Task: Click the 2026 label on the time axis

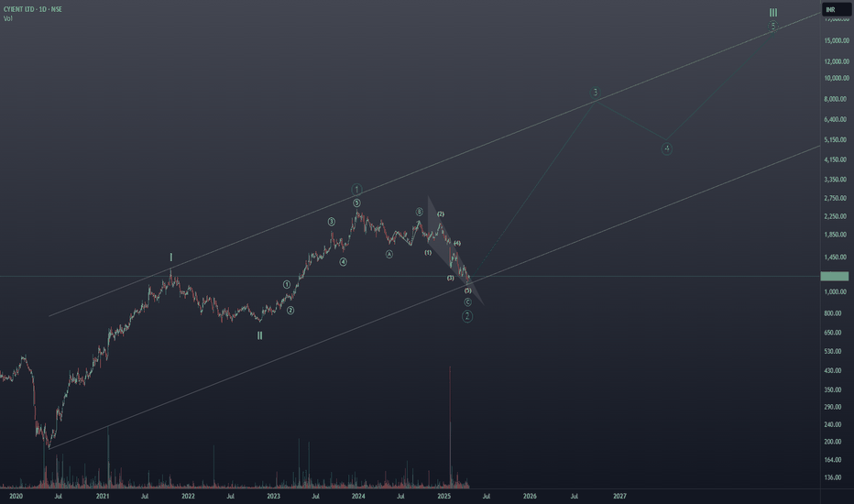Action: click(x=530, y=497)
